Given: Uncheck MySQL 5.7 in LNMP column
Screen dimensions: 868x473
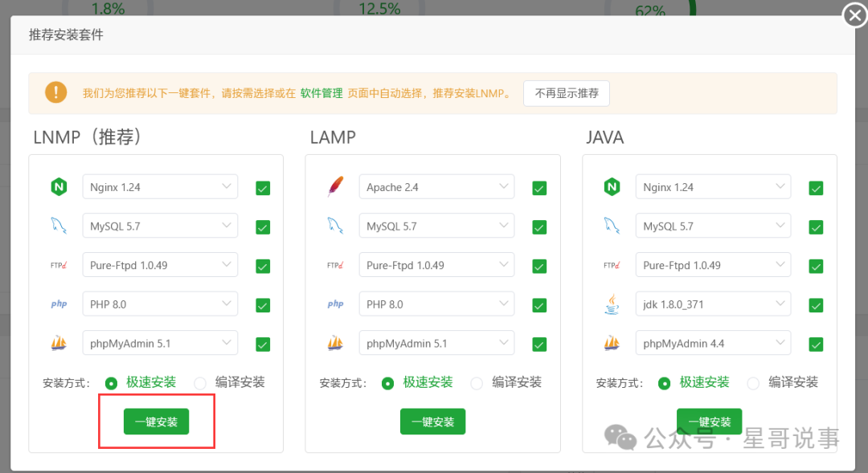Looking at the screenshot, I should [263, 227].
